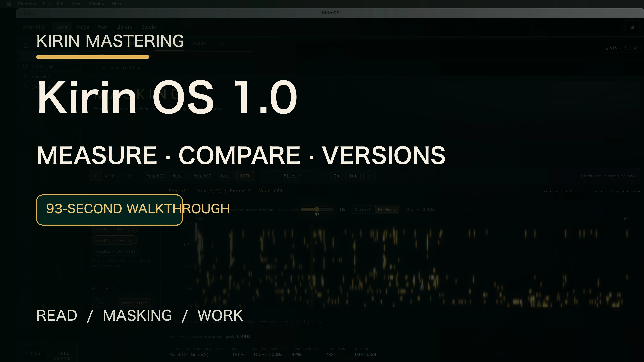Switch to the Lens section
This screenshot has width=644, height=362.
[x=62, y=27]
